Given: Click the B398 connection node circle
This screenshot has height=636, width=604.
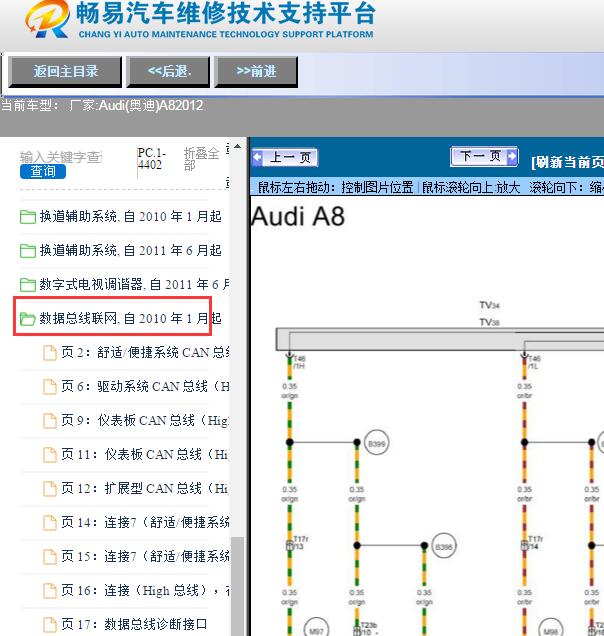Looking at the screenshot, I should point(444,547).
